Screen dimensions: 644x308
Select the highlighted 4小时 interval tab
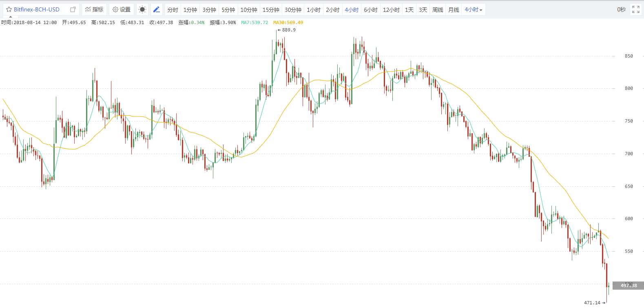352,10
